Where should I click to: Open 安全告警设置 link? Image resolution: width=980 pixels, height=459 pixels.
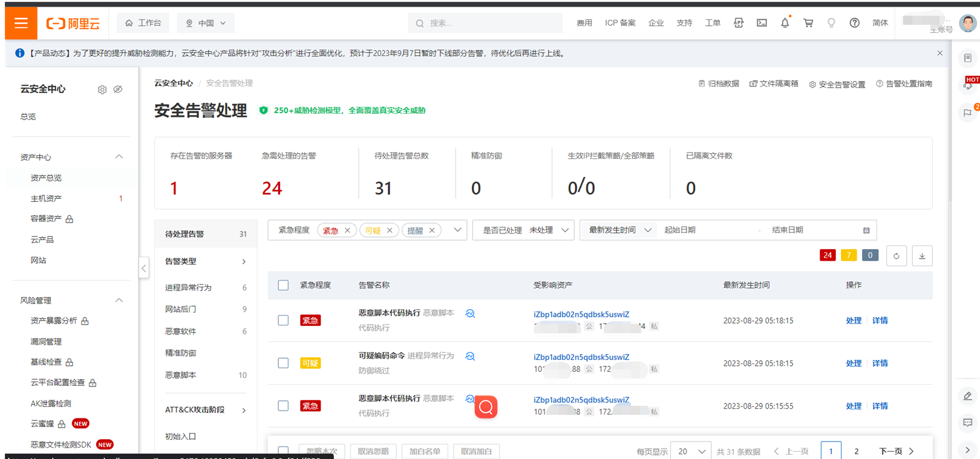pos(837,84)
